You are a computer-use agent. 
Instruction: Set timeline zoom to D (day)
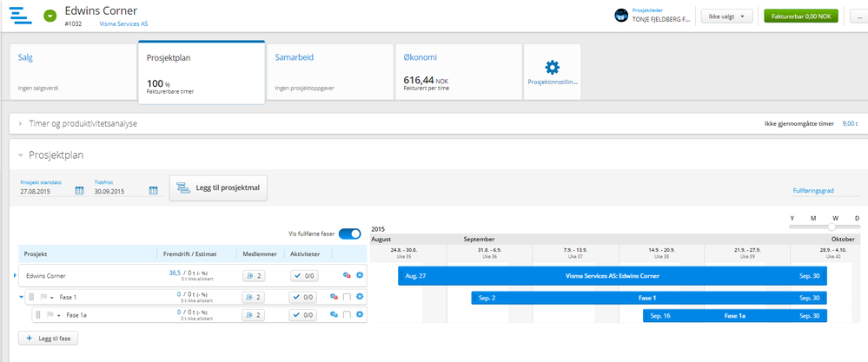[857, 218]
